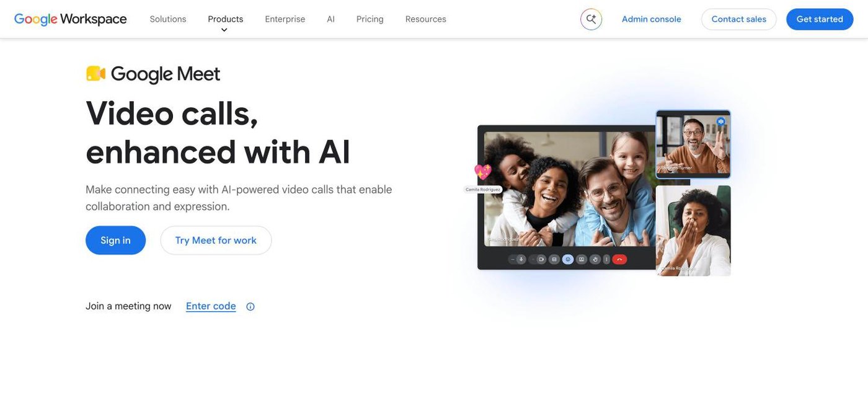The image size is (868, 398).
Task: Click the three-dot more options icon in the preview
Action: pos(606,259)
